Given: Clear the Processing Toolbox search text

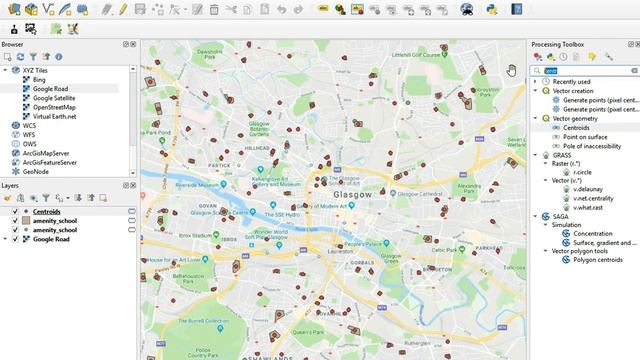Looking at the screenshot, I should click(x=634, y=71).
